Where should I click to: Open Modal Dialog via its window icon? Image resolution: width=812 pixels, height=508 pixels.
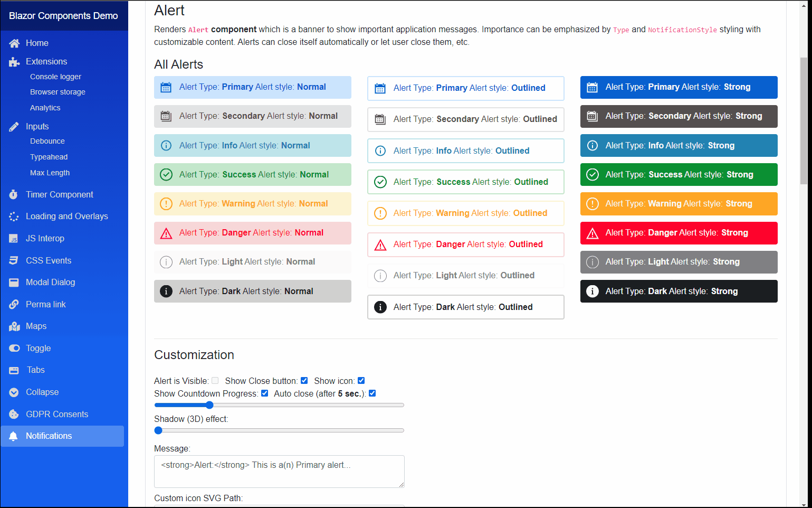point(14,282)
